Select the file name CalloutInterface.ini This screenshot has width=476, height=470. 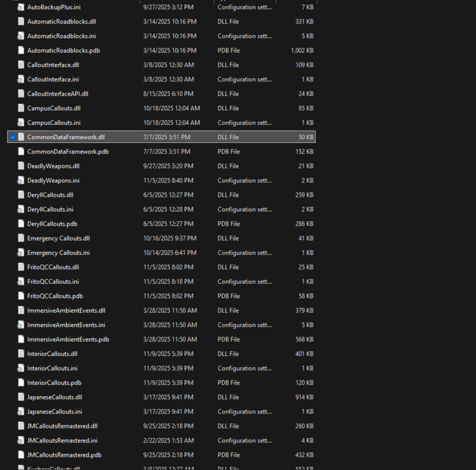click(x=53, y=80)
